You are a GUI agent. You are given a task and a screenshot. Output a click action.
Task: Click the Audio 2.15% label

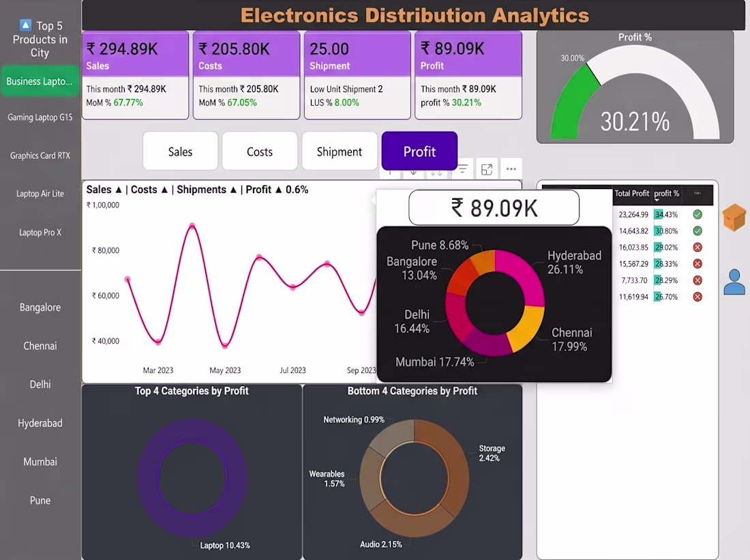pos(380,544)
